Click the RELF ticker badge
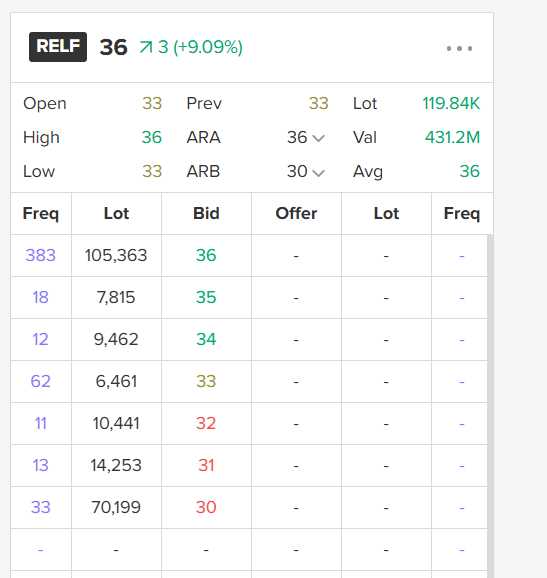The height and width of the screenshot is (578, 547). [58, 47]
